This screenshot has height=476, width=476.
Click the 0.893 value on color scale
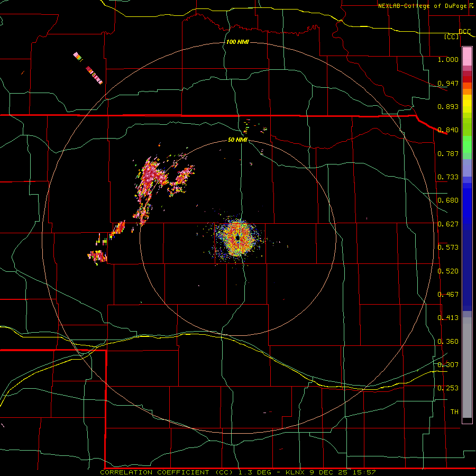click(448, 106)
